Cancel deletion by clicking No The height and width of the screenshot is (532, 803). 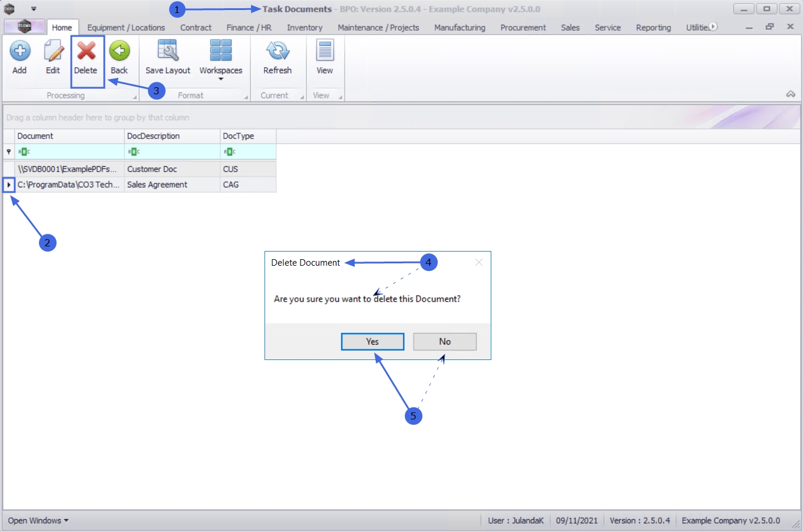click(x=445, y=342)
